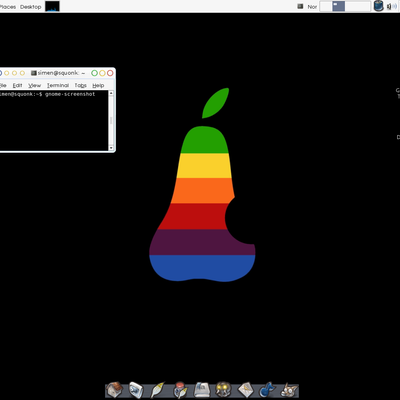Open the terminal's Edit menu
Image resolution: width=400 pixels, height=400 pixels.
click(x=17, y=85)
